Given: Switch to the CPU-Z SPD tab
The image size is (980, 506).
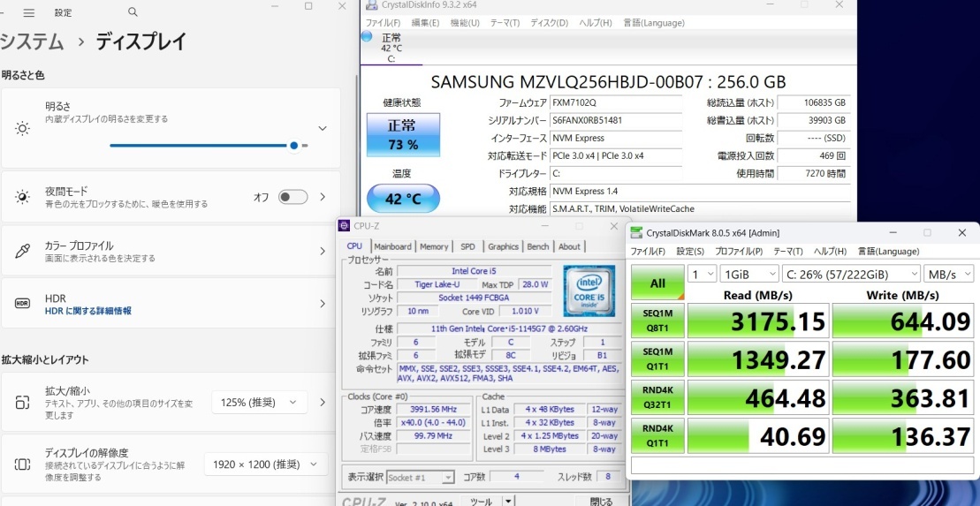Looking at the screenshot, I should pos(467,246).
